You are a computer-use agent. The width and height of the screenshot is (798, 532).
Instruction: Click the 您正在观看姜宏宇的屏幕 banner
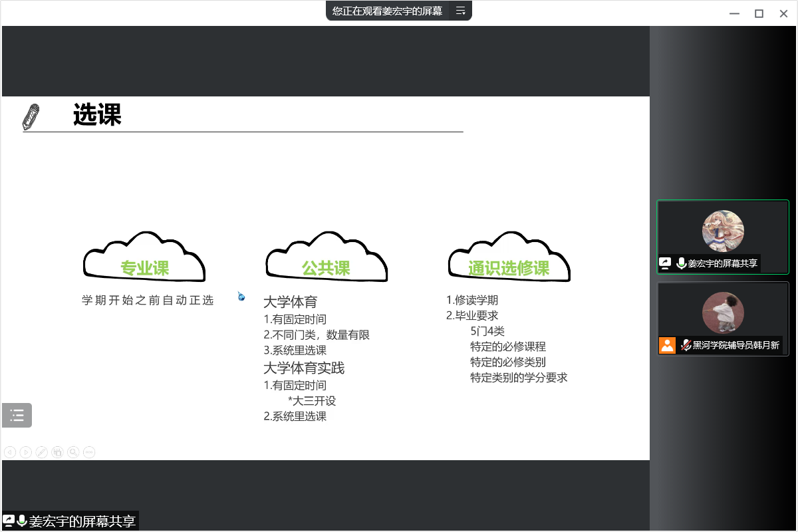pos(387,11)
